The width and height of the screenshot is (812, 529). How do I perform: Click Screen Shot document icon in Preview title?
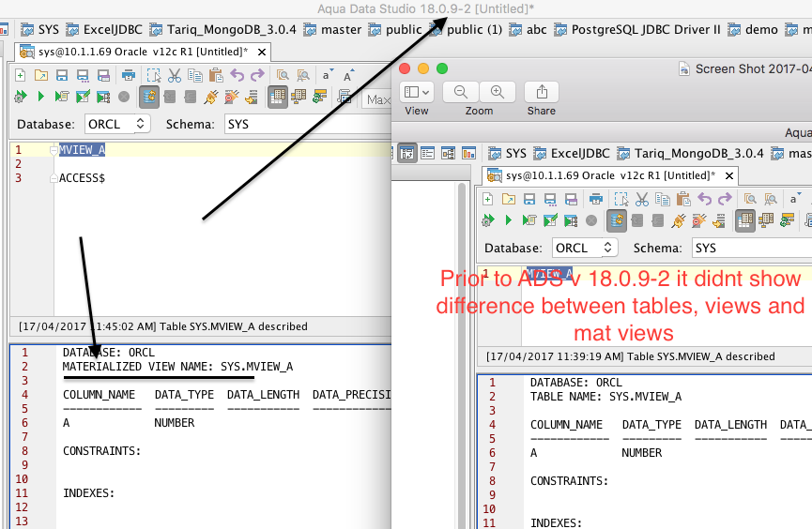coord(684,68)
